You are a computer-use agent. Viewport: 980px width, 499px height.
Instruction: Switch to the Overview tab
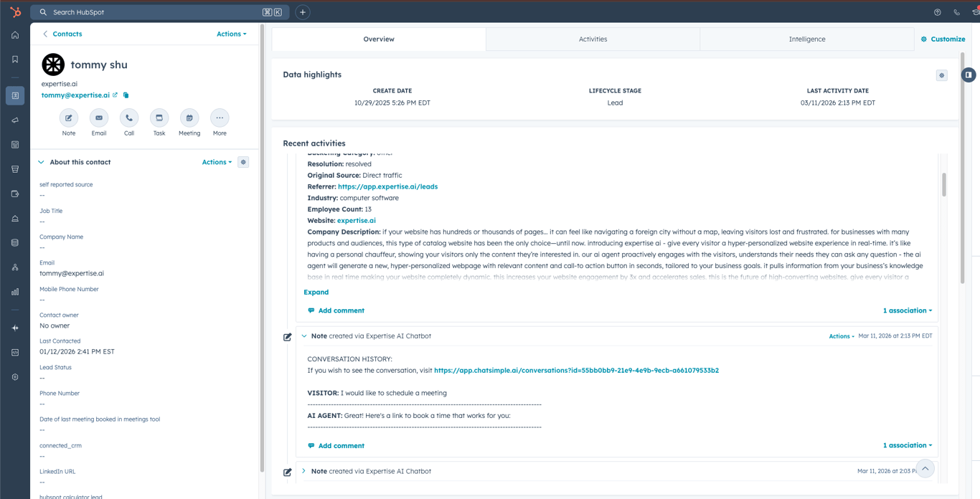[379, 39]
